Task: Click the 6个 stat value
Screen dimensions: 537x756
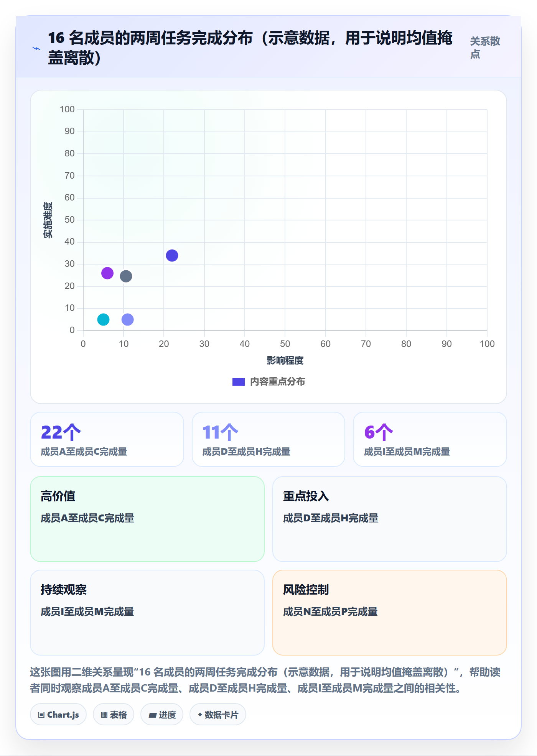Action: [x=379, y=432]
